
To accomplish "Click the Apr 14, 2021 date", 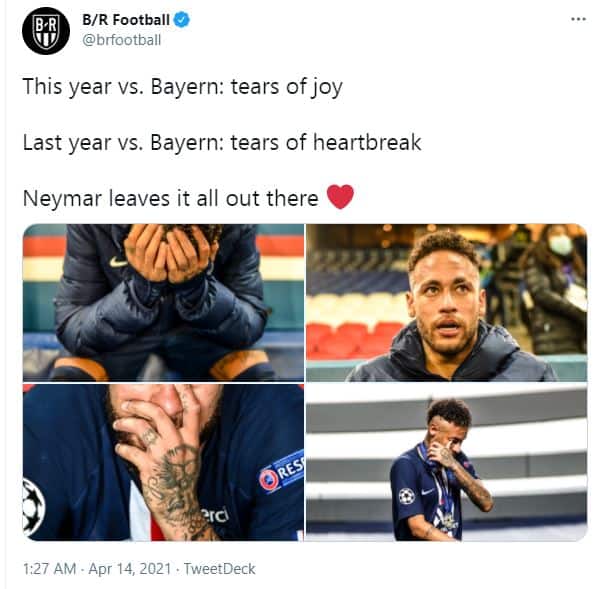I will point(130,569).
